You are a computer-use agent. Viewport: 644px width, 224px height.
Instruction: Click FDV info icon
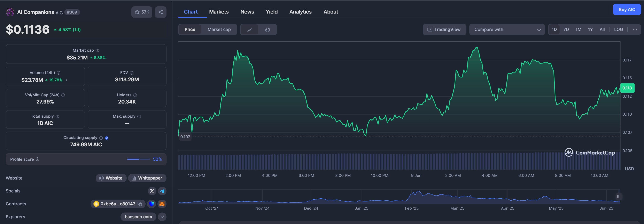point(132,73)
